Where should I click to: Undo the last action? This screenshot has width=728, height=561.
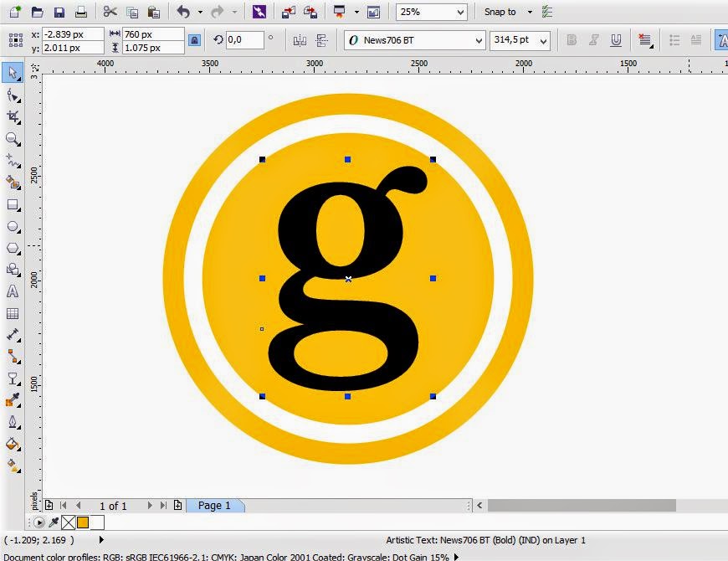[183, 12]
